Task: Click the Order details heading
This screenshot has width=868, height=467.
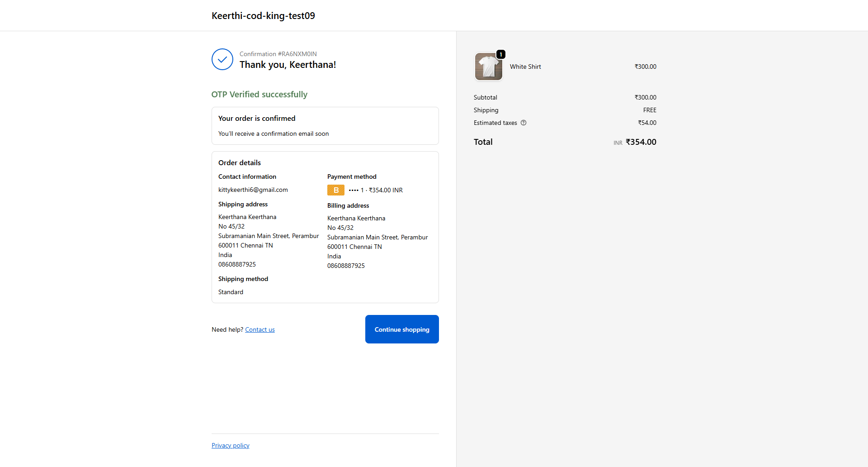Action: [x=239, y=162]
